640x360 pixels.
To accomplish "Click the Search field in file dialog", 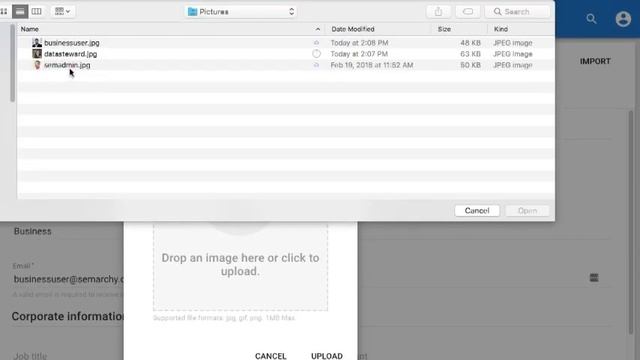I will point(517,12).
